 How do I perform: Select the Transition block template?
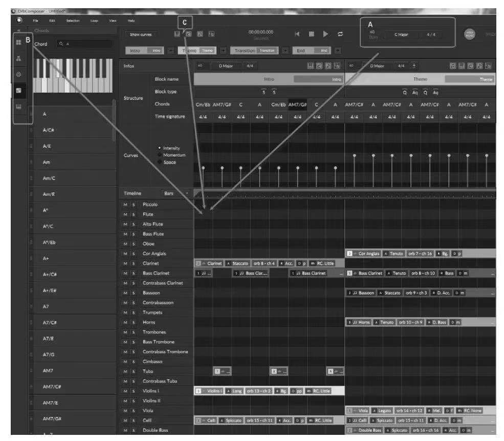(x=255, y=51)
